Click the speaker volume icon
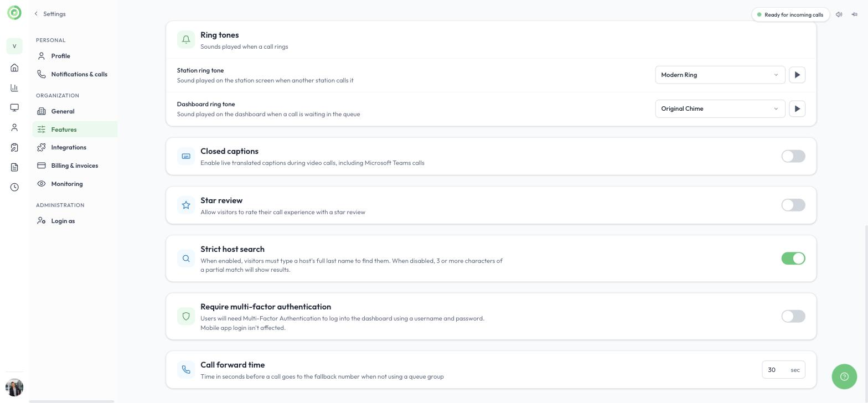 pyautogui.click(x=839, y=14)
